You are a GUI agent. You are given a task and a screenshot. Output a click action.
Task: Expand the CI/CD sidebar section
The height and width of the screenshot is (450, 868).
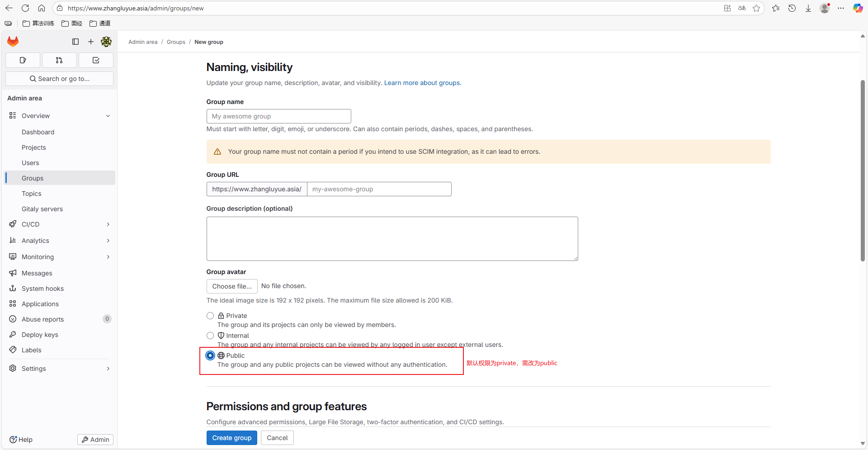tap(59, 224)
